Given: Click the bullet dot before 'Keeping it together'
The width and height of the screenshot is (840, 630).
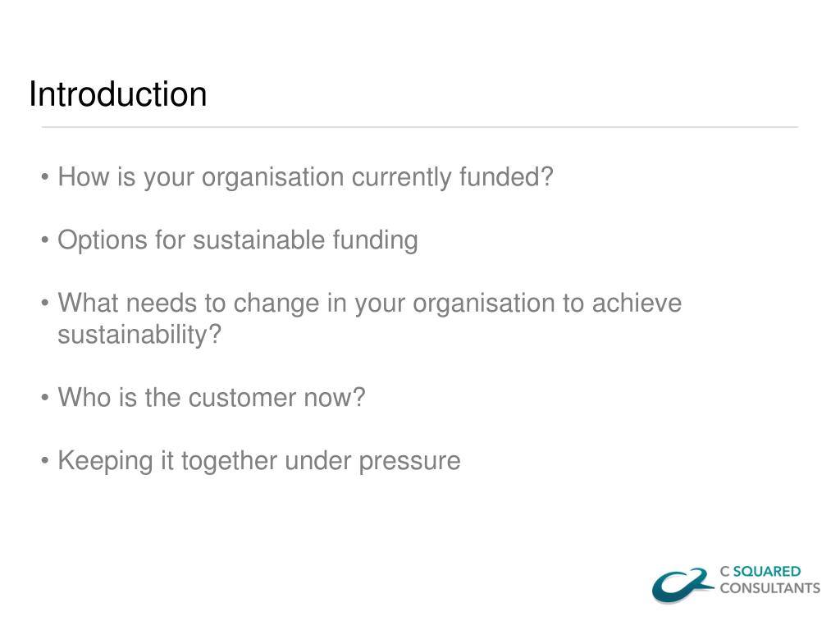Looking at the screenshot, I should pyautogui.click(x=45, y=461).
